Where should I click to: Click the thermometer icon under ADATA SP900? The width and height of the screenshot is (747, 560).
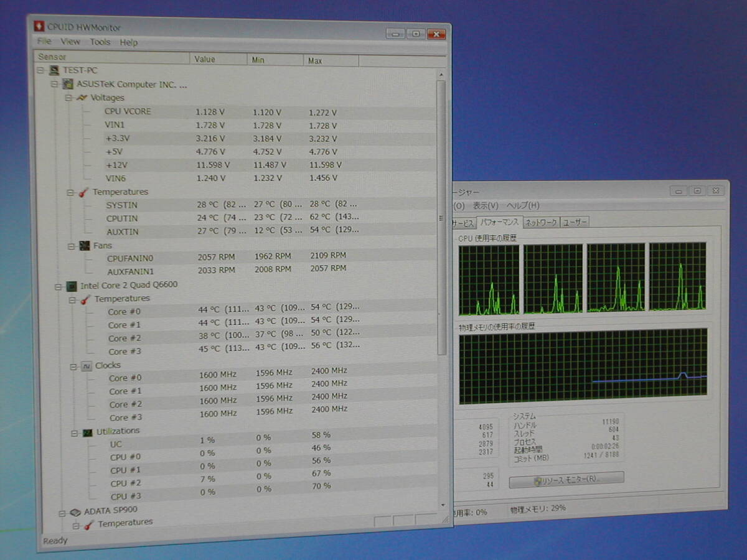[90, 525]
